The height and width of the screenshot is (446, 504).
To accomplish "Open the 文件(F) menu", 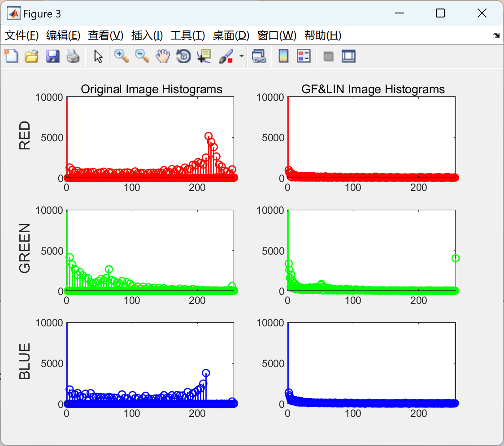I will (22, 35).
